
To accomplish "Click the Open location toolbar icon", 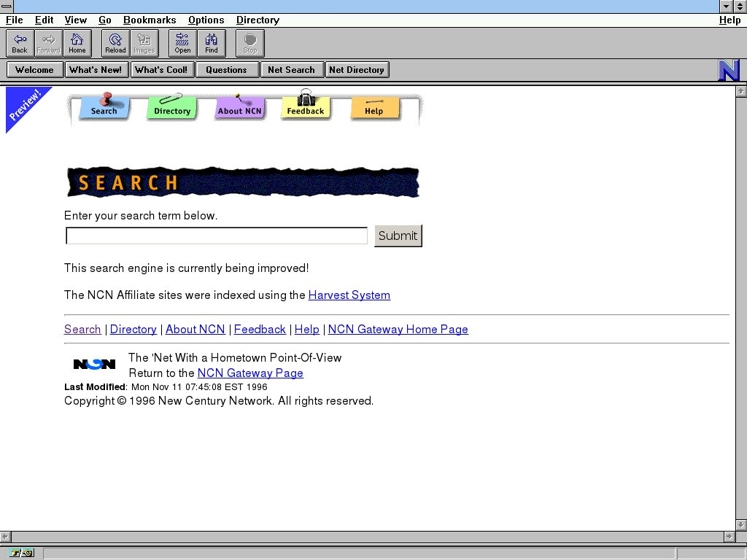I will coord(182,43).
